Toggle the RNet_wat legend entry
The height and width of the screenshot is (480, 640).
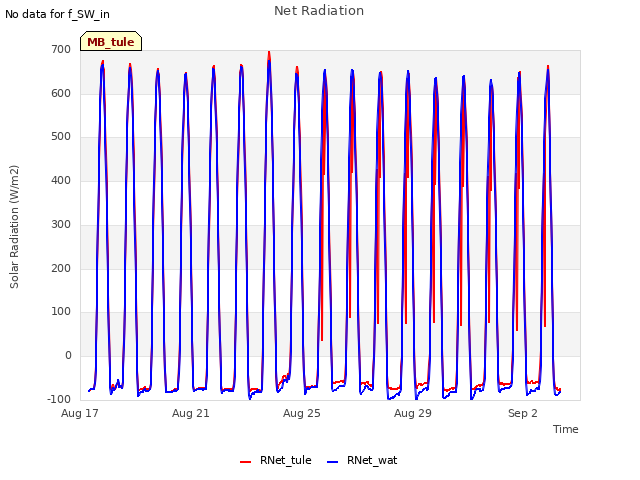[362, 460]
